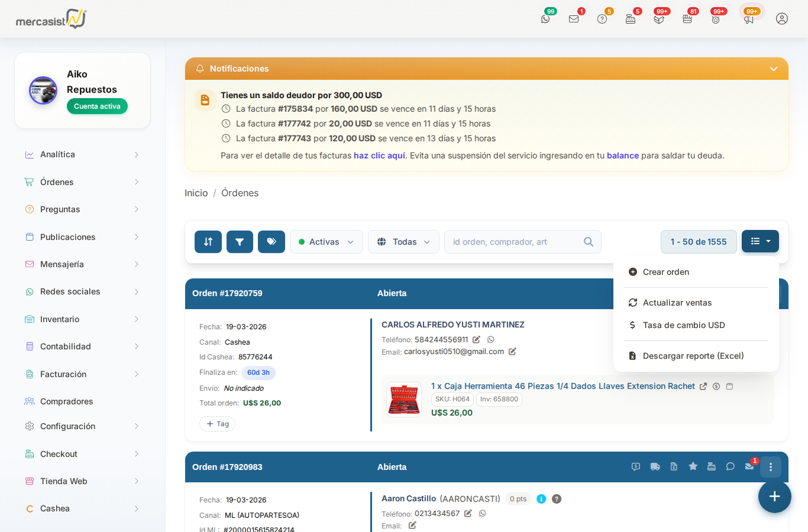The image size is (808, 532).
Task: Select Descargar reporte (Excel)
Action: point(696,356)
